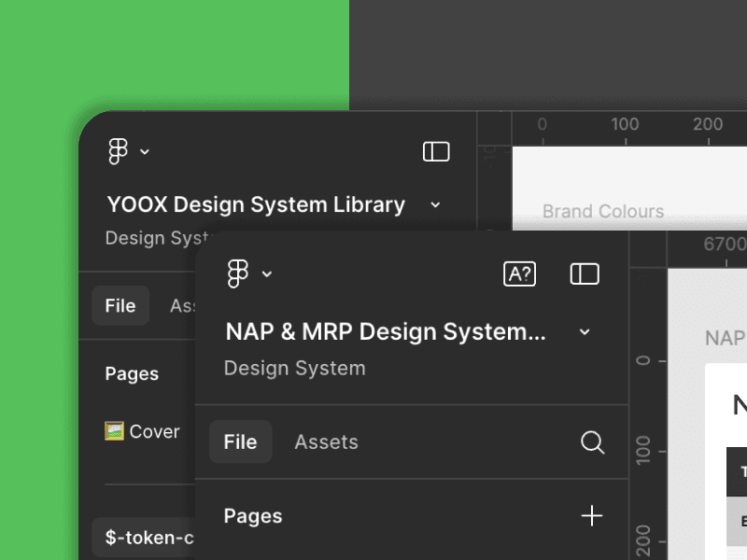This screenshot has width=747, height=560.
Task: Click Design System project label in YOOX window
Action: tap(157, 238)
